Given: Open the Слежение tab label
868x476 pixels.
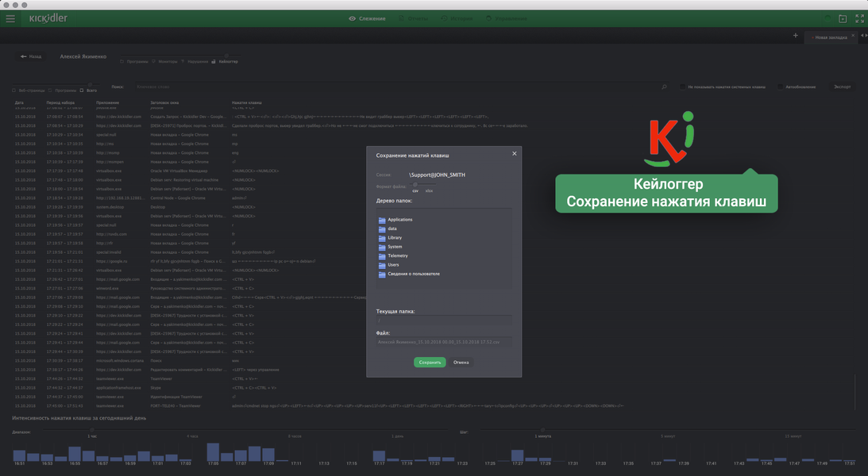Looking at the screenshot, I should tap(372, 19).
